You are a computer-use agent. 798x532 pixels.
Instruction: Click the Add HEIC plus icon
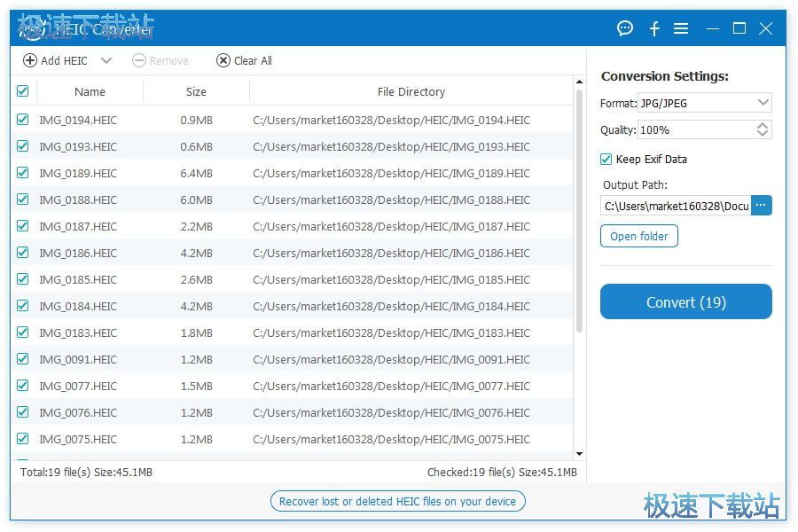point(30,60)
